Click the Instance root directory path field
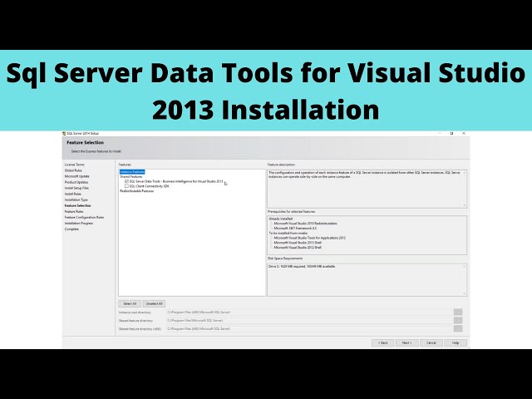The image size is (532, 399). point(309,313)
